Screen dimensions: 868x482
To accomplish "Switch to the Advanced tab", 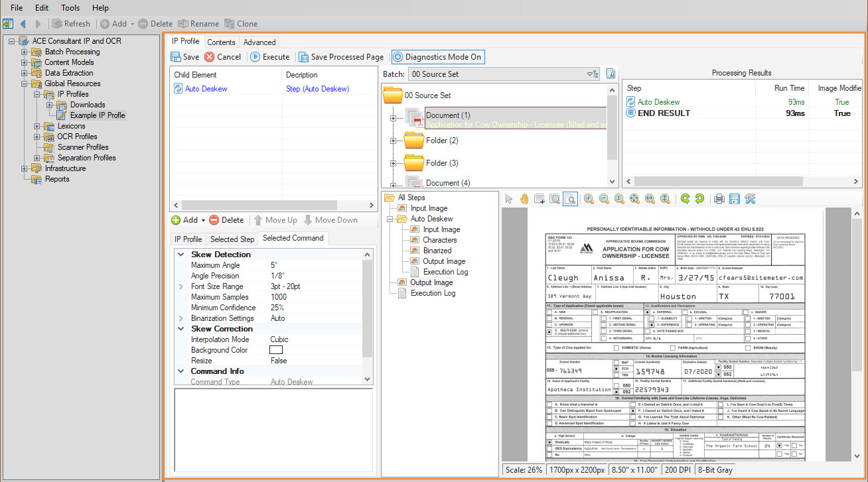I will click(x=259, y=42).
